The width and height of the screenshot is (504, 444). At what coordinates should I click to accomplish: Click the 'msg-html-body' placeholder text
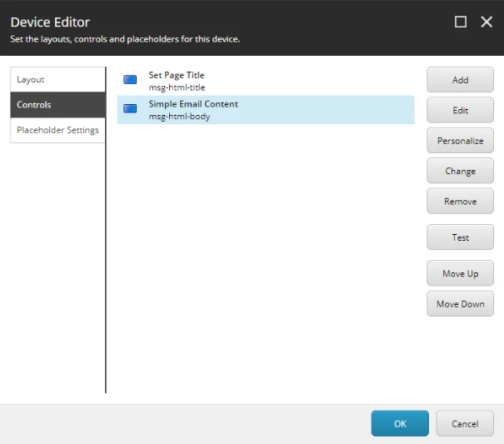(179, 116)
